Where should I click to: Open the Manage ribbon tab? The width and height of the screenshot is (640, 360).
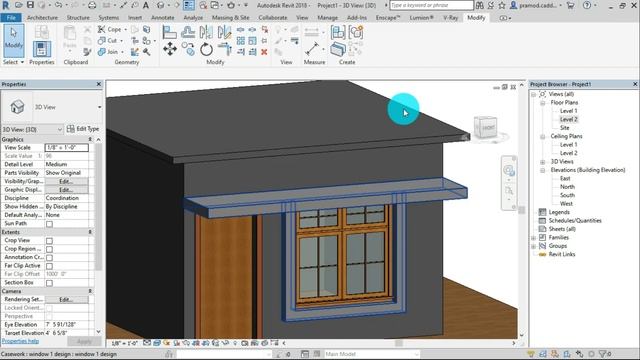click(x=327, y=18)
